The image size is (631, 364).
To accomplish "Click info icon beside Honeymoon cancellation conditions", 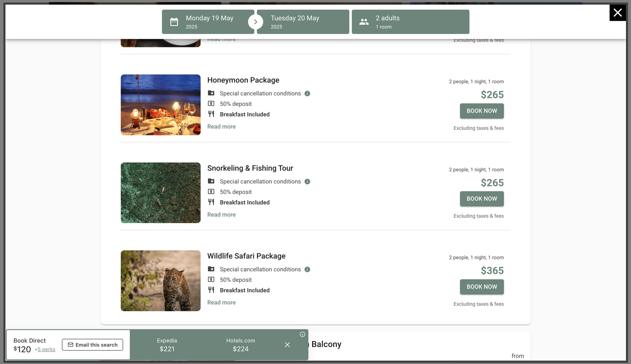I will click(307, 94).
